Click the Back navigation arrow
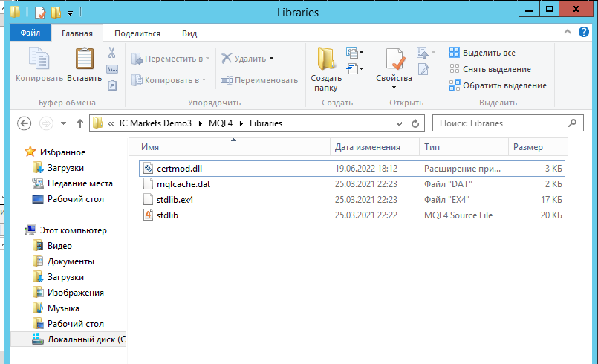The width and height of the screenshot is (598, 364). tap(24, 123)
